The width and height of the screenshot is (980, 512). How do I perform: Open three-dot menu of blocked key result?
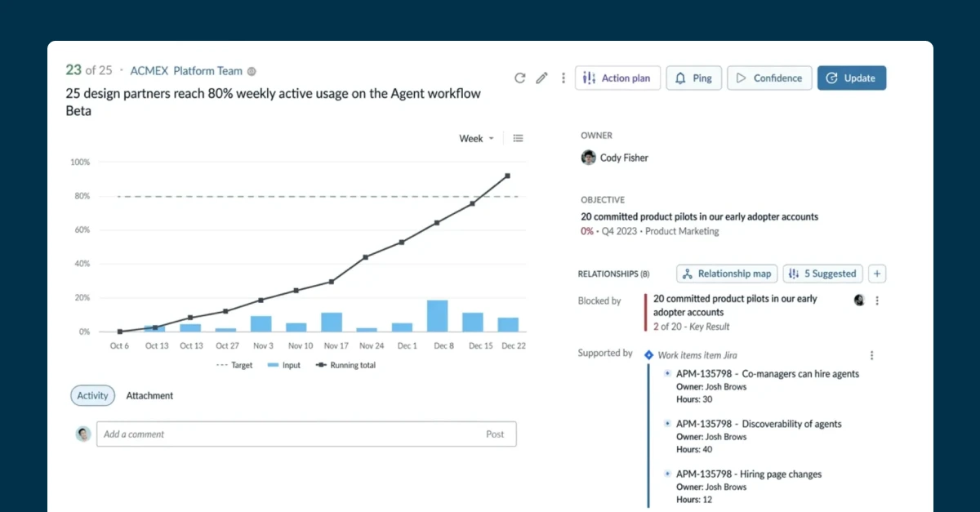[877, 301]
